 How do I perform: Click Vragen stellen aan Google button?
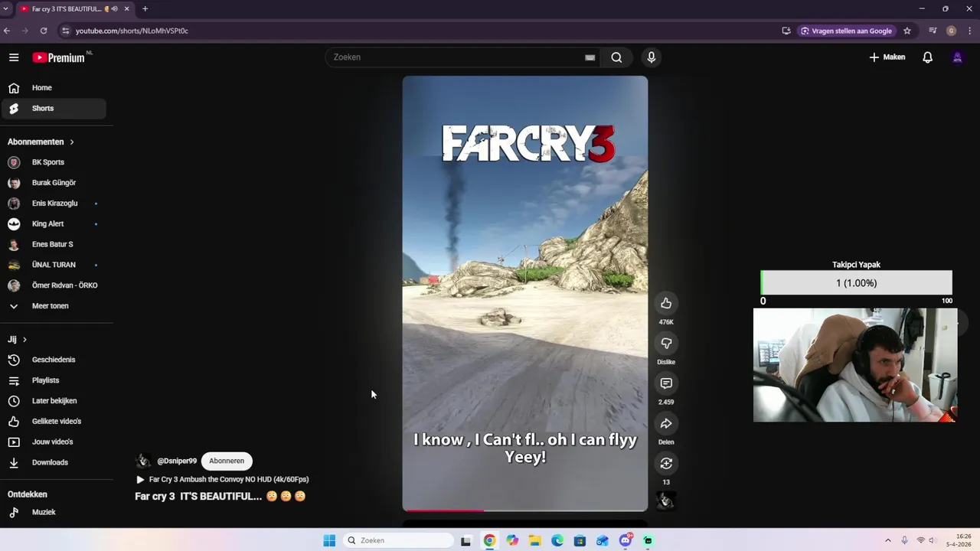[848, 31]
